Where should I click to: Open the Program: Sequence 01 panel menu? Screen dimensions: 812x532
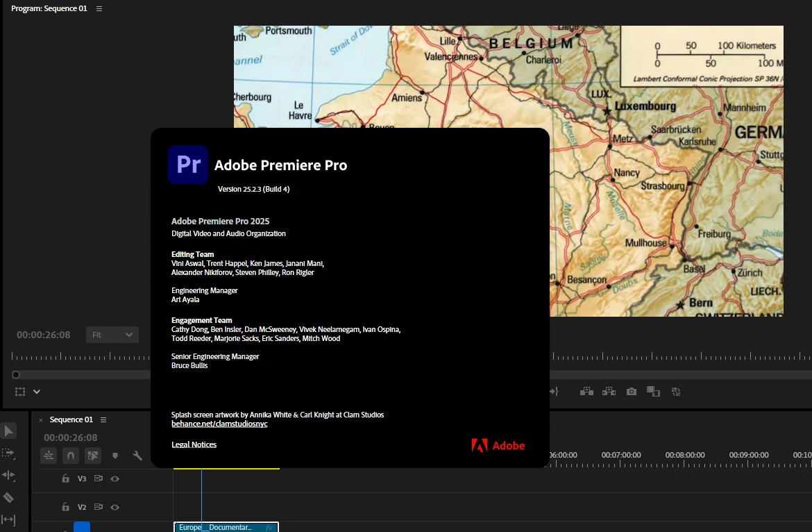[99, 9]
